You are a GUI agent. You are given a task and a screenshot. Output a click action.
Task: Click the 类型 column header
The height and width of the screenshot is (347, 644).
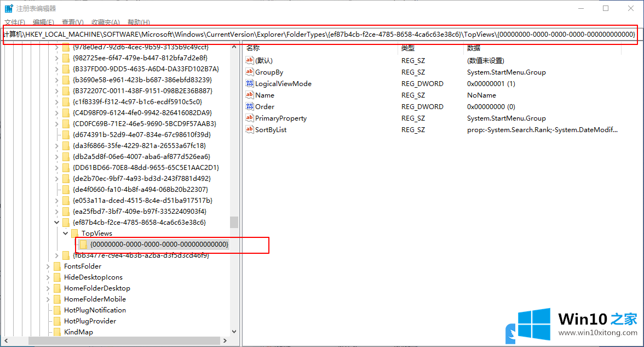(408, 48)
